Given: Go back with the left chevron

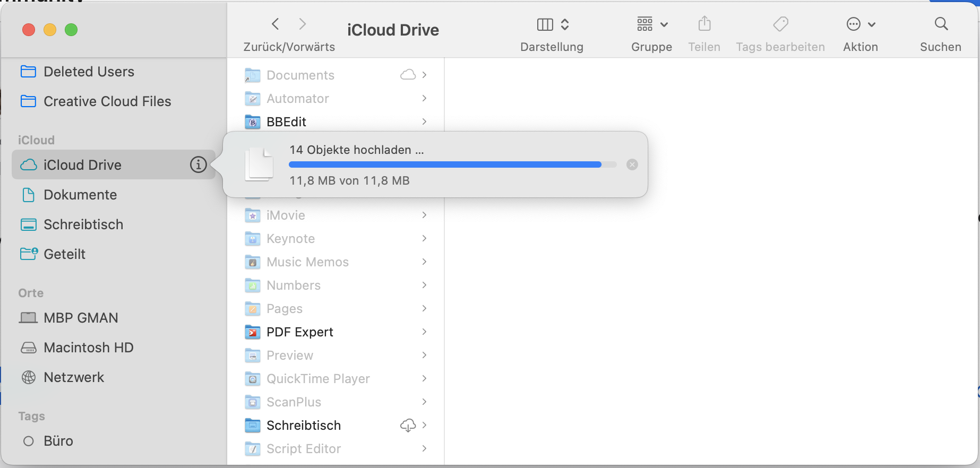Looking at the screenshot, I should tap(275, 24).
